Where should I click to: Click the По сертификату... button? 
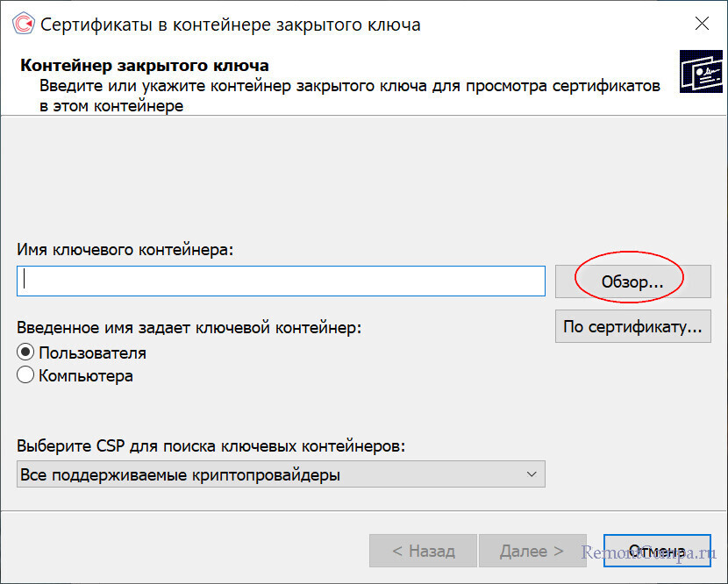(632, 327)
